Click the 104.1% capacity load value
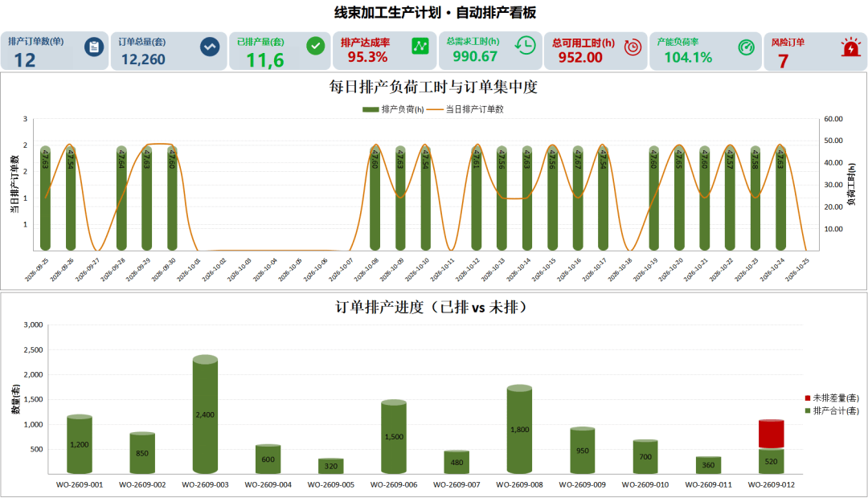868x498 pixels. [x=688, y=58]
